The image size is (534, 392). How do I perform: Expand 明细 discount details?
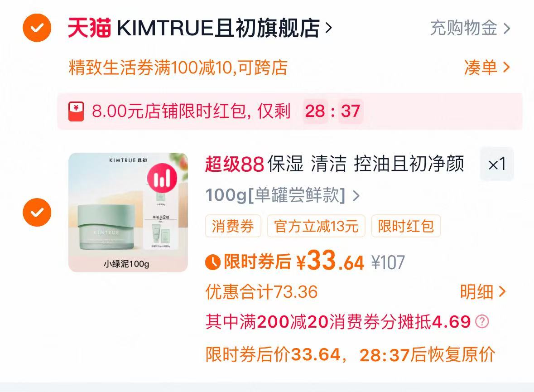coord(483,292)
